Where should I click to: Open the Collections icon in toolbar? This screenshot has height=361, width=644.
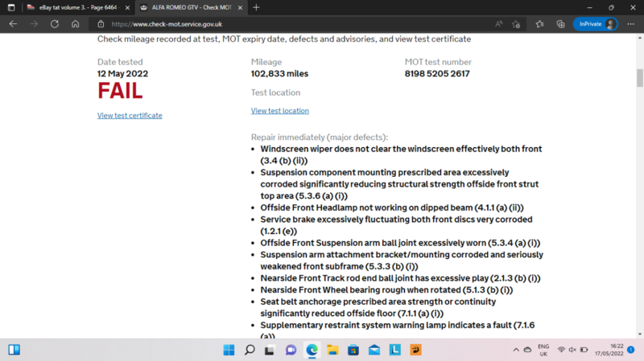point(560,24)
